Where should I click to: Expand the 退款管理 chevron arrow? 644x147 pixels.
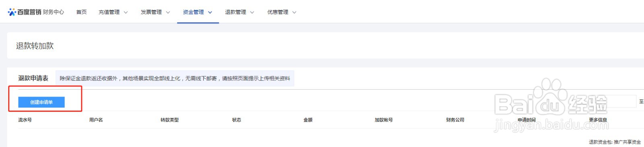(252, 13)
